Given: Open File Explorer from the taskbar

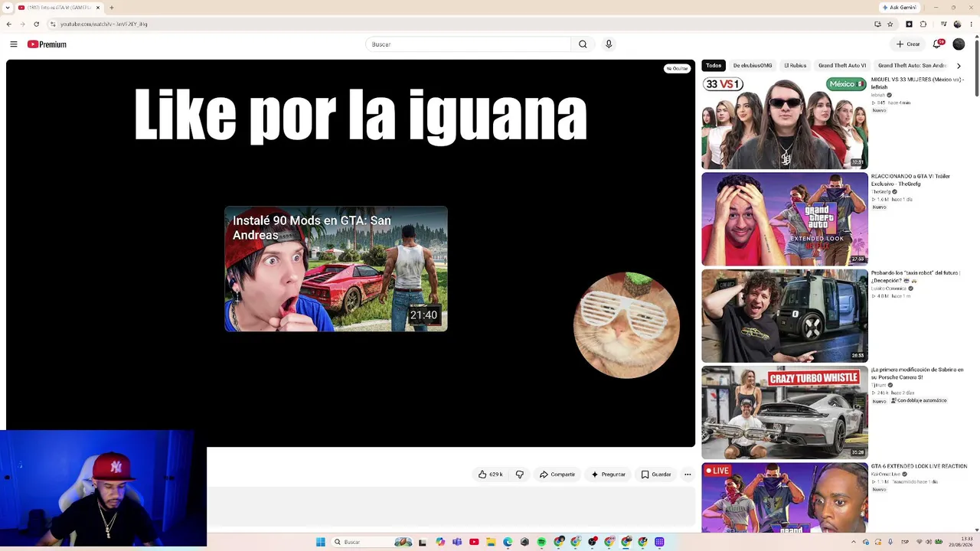Looking at the screenshot, I should (x=491, y=542).
